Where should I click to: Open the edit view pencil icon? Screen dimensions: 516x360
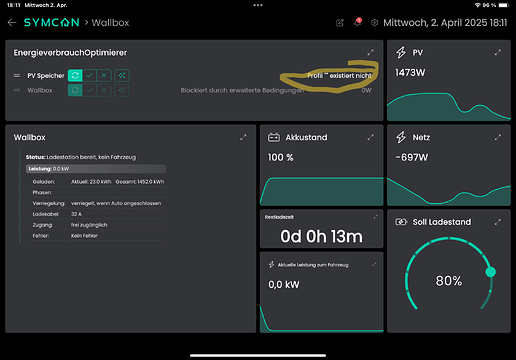[x=340, y=23]
